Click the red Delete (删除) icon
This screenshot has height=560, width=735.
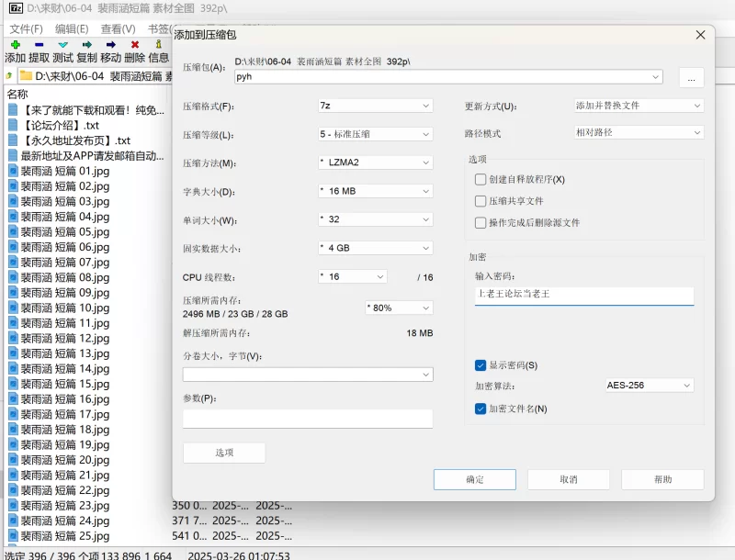tap(135, 44)
